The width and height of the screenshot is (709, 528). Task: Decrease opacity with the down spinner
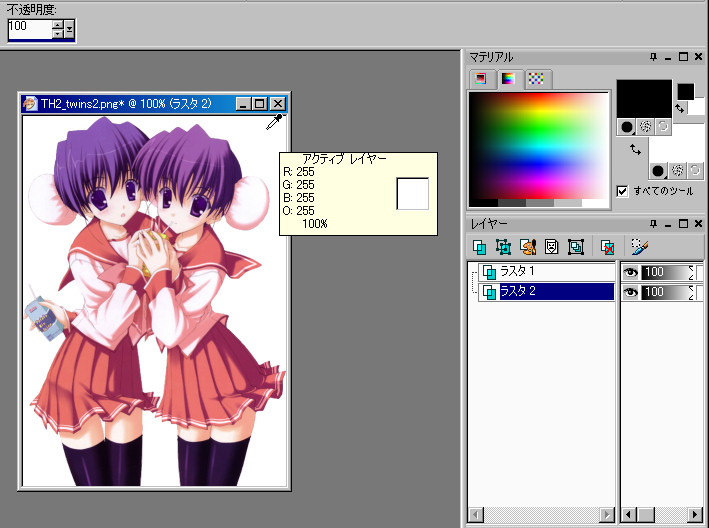(x=58, y=34)
